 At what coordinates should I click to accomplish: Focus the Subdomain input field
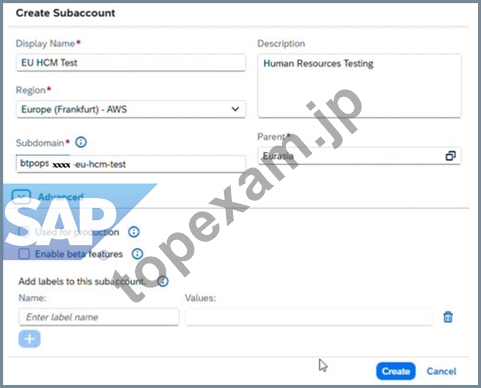pyautogui.click(x=131, y=164)
